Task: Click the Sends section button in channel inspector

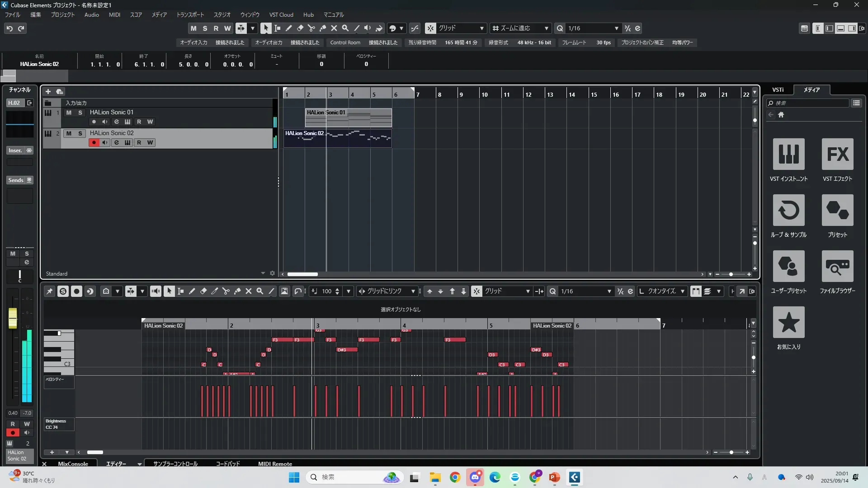Action: coord(16,180)
